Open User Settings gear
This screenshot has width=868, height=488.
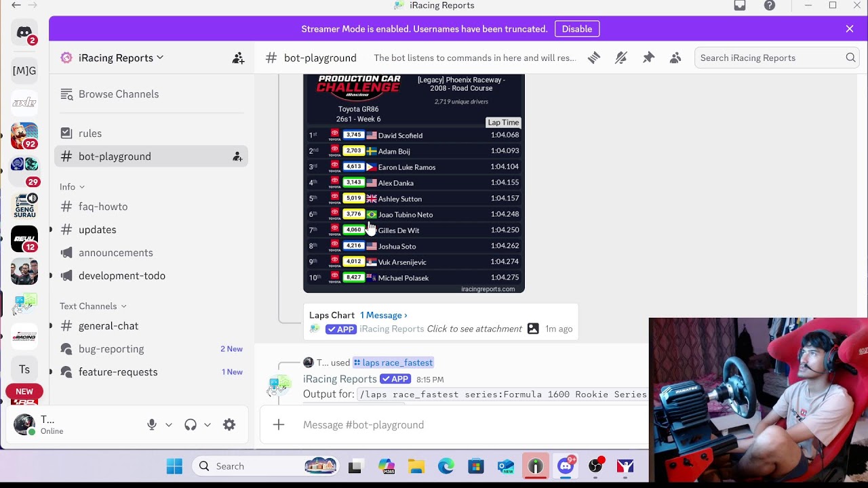(x=229, y=425)
